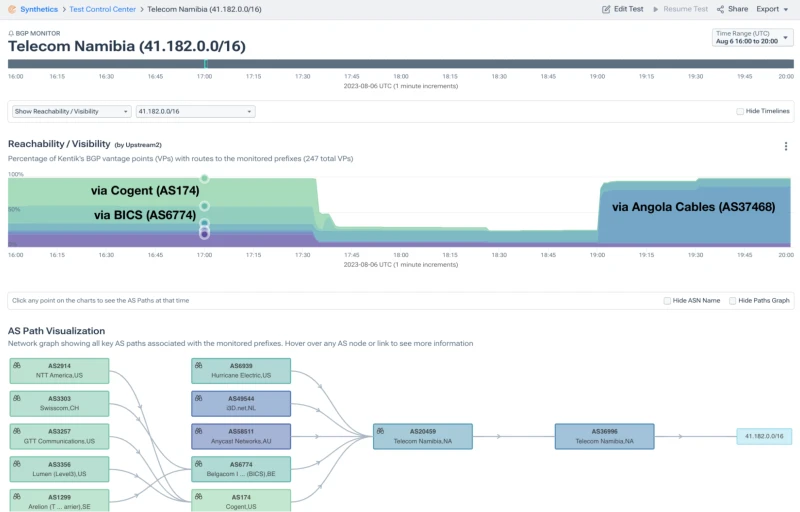Click the Cogent data point on reachability chart
The height and width of the screenshot is (512, 800).
click(205, 178)
